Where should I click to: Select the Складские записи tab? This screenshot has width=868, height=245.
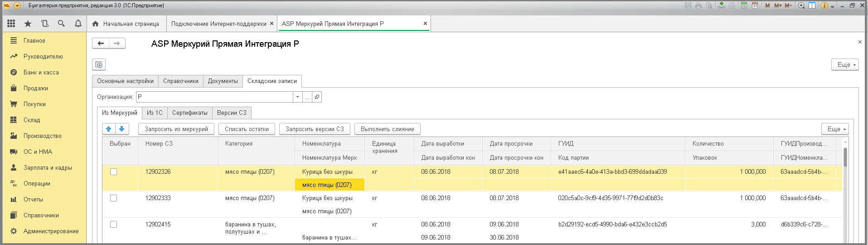pos(272,81)
